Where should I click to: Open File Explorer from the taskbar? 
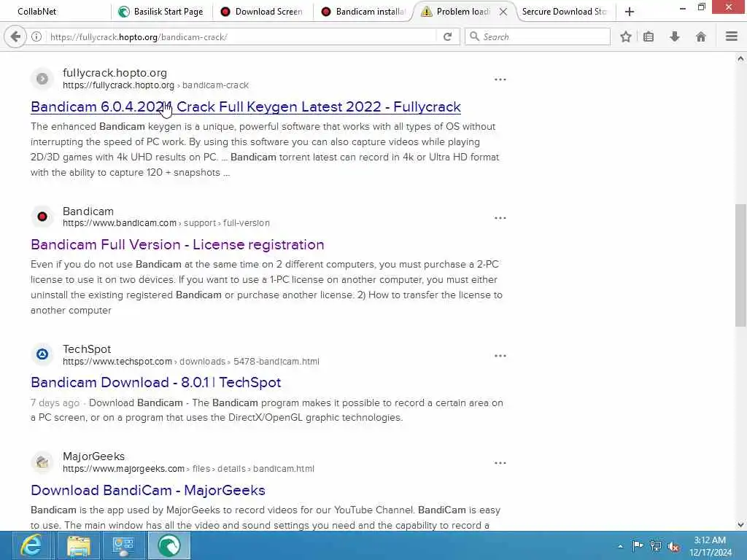pyautogui.click(x=79, y=545)
